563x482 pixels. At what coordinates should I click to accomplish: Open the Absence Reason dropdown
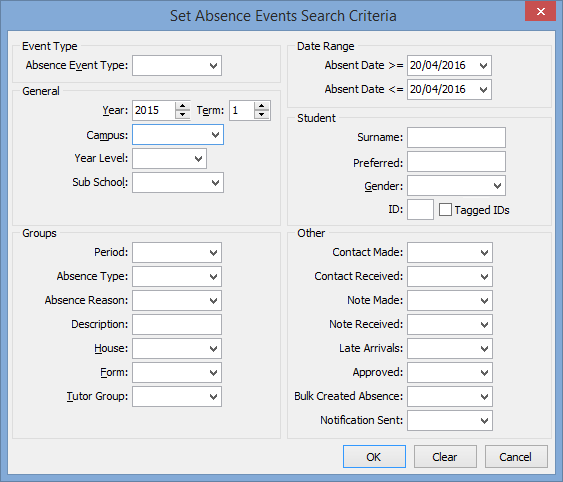point(177,301)
